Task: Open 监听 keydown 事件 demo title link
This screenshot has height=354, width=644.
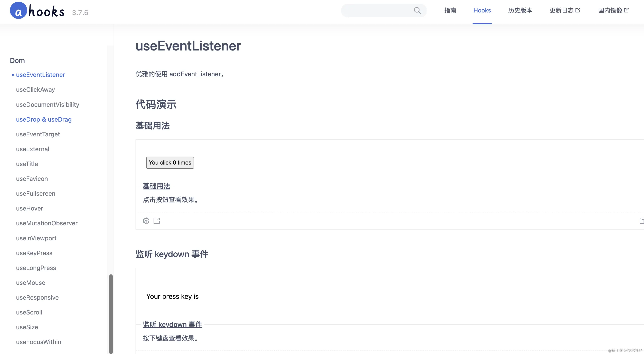Action: [x=172, y=325]
